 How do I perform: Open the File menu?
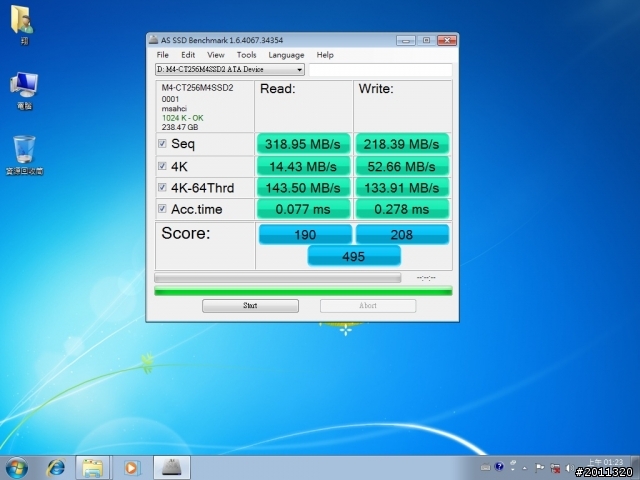(162, 55)
